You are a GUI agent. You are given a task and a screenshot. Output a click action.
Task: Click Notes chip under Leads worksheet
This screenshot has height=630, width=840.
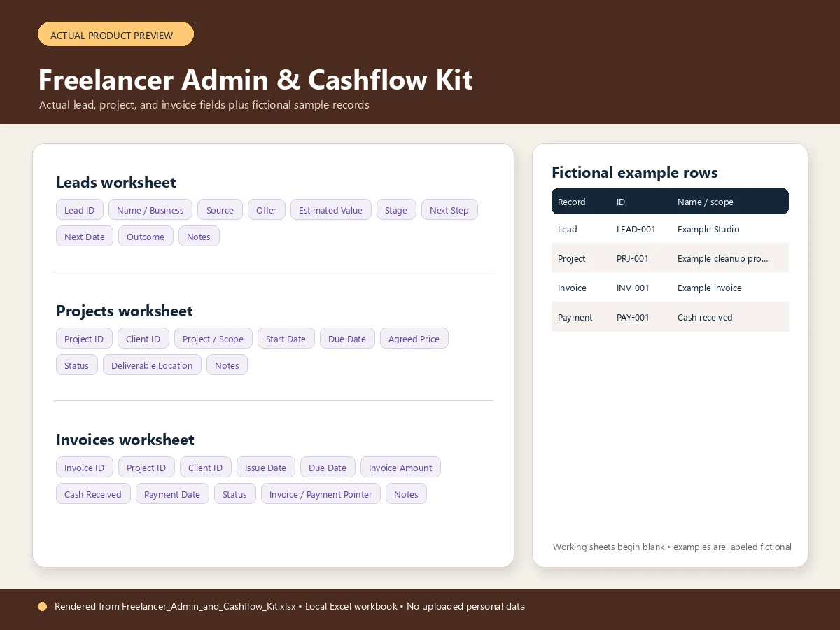pos(199,237)
